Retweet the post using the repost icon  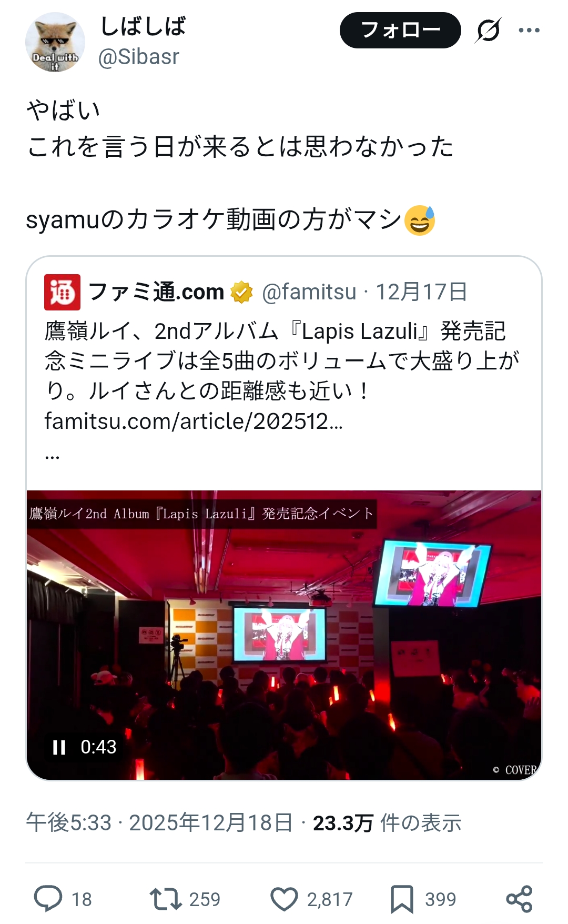pyautogui.click(x=166, y=899)
